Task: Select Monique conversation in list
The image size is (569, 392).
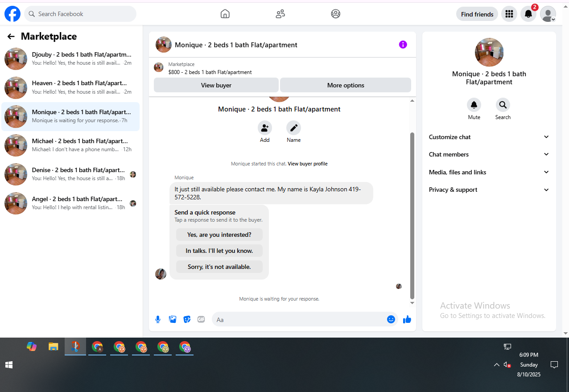Action: (70, 116)
